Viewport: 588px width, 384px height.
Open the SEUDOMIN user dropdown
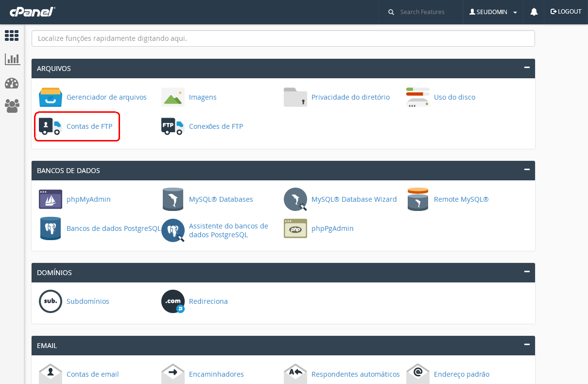coord(493,12)
